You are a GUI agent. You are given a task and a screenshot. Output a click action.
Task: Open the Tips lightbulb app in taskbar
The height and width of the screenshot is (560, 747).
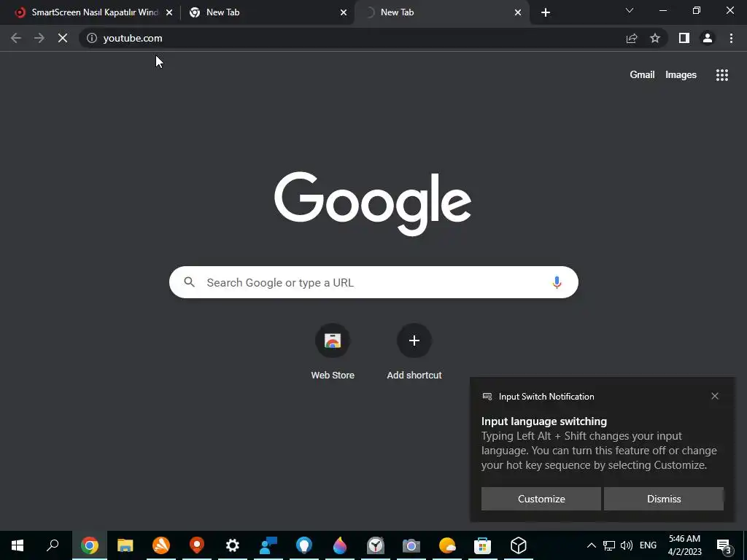tap(304, 545)
